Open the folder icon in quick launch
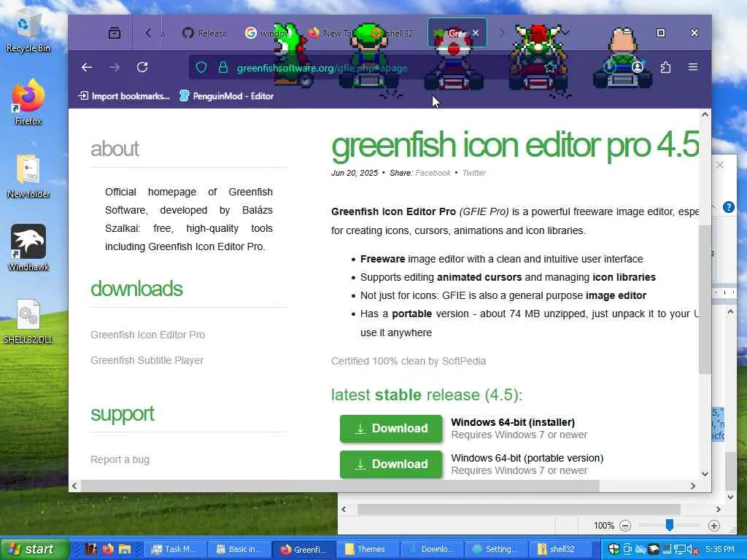The image size is (747, 560). coord(125,549)
